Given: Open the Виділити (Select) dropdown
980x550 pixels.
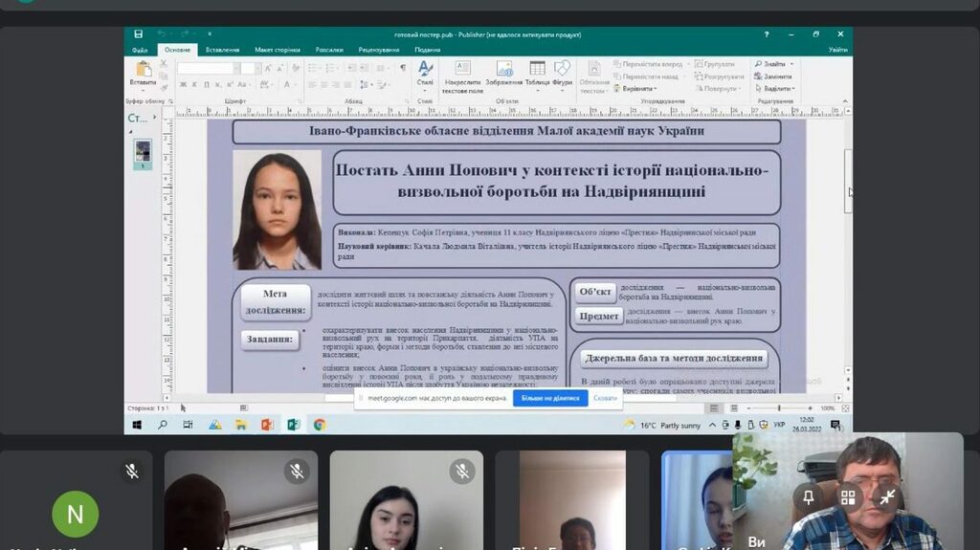Looking at the screenshot, I should point(792,89).
